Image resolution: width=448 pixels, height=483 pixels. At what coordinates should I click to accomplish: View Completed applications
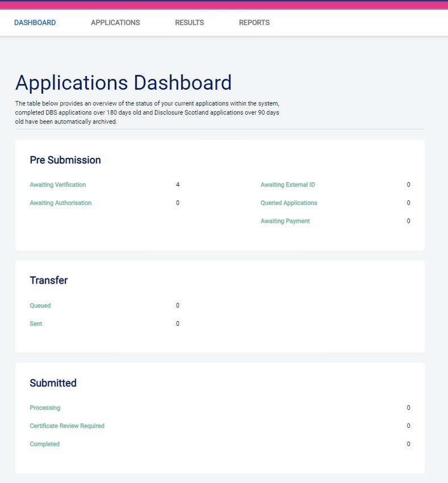45,444
